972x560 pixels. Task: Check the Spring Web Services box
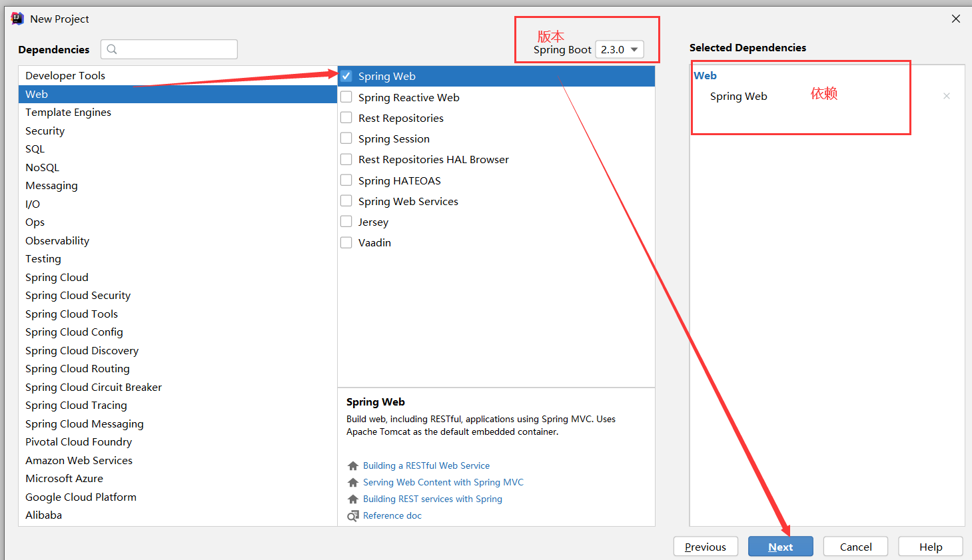point(346,201)
